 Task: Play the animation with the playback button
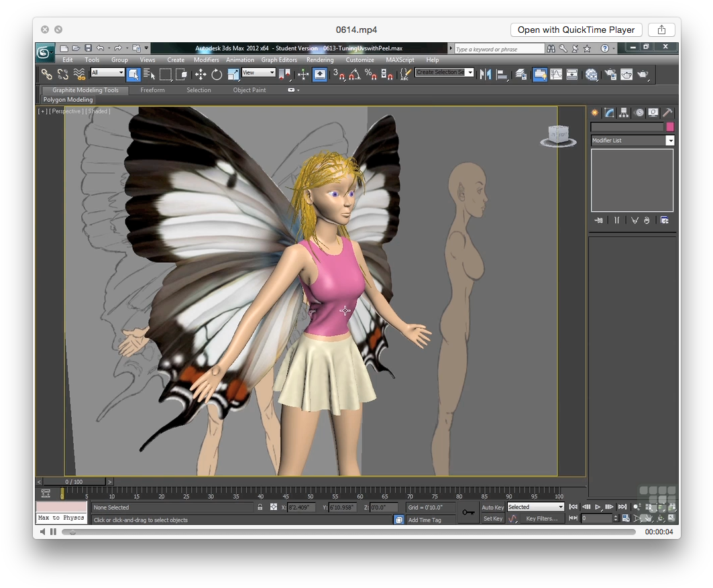click(x=598, y=507)
